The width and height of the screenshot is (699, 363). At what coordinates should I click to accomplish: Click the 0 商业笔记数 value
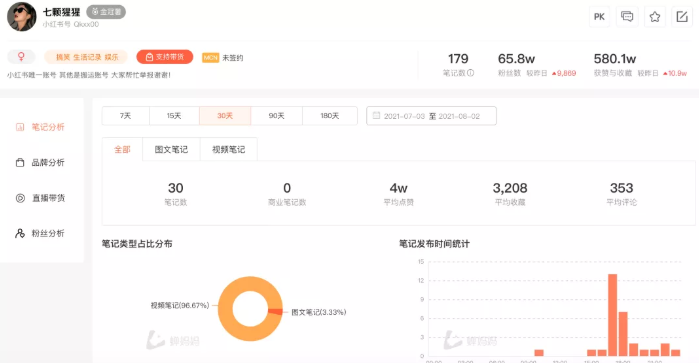pyautogui.click(x=287, y=188)
